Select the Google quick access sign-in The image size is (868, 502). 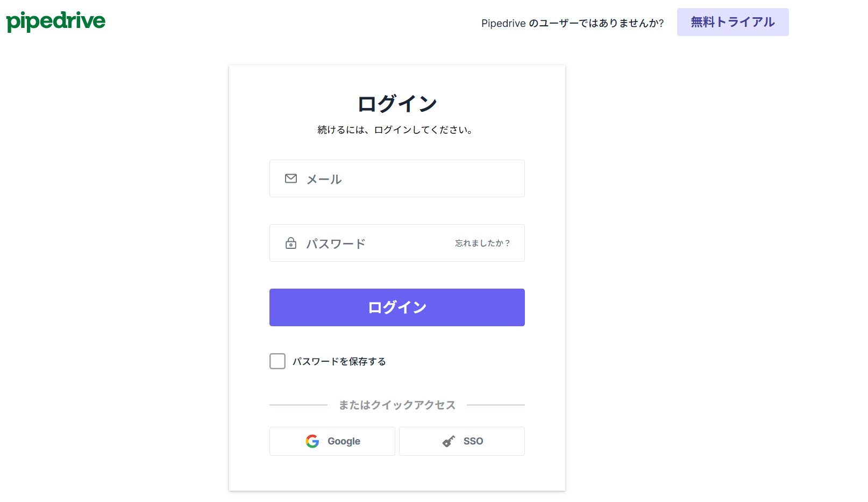coord(332,441)
